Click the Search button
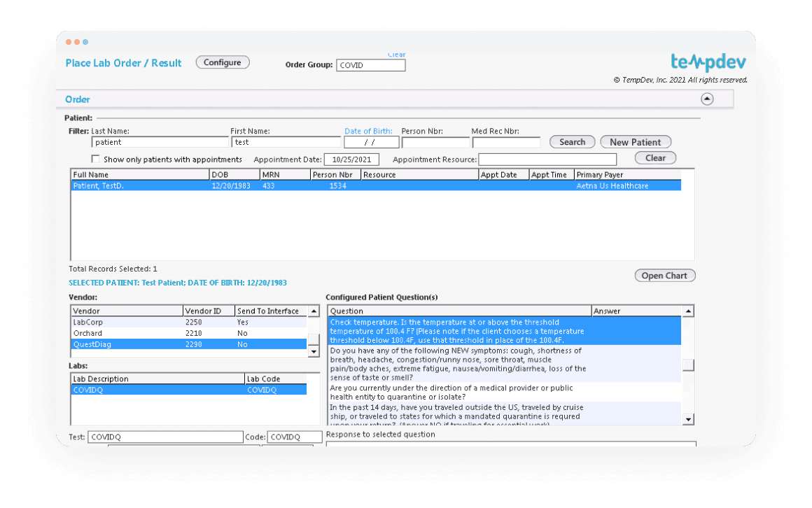This screenshot has height=508, width=812. (x=572, y=142)
